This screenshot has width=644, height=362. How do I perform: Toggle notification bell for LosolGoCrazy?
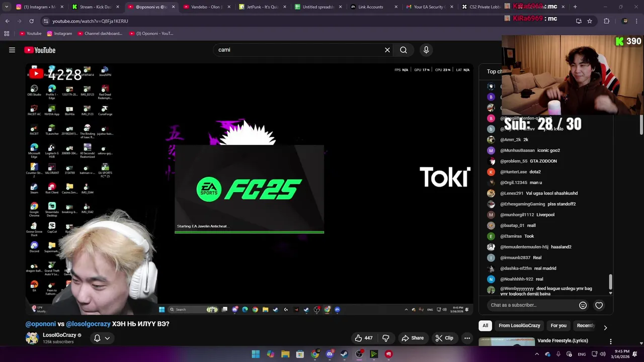tap(97, 338)
